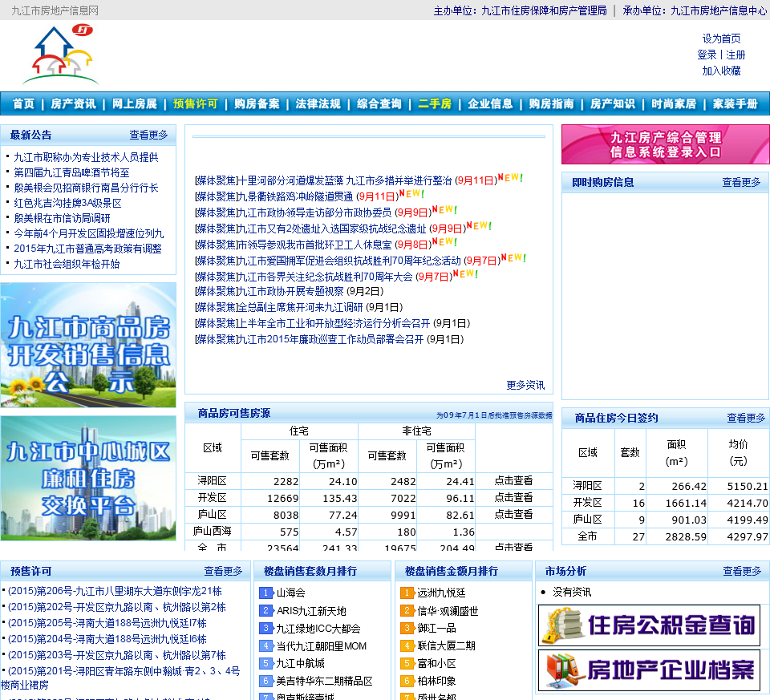The height and width of the screenshot is (700, 770).
Task: Open the 房地产企业档案 banner
Action: (649, 670)
